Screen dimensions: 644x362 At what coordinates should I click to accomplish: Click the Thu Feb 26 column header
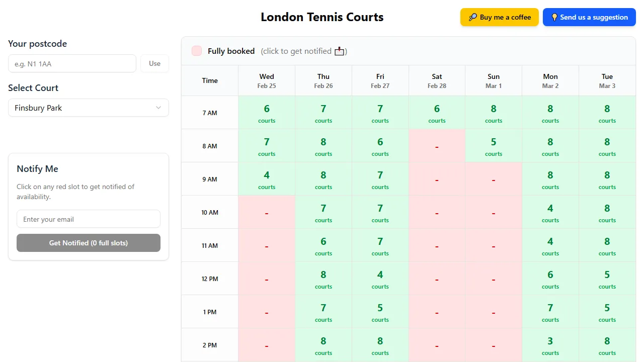click(x=324, y=80)
